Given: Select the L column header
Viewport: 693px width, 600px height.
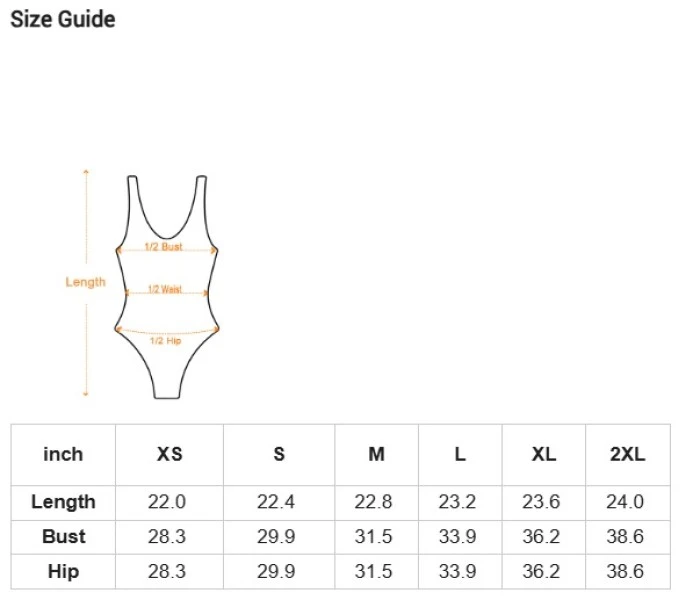Looking at the screenshot, I should (460, 454).
